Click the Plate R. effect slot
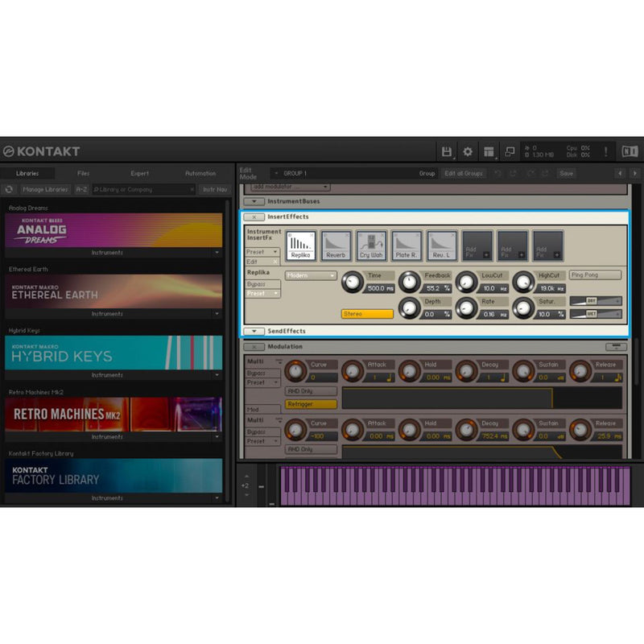Image resolution: width=644 pixels, height=644 pixels. coord(406,244)
